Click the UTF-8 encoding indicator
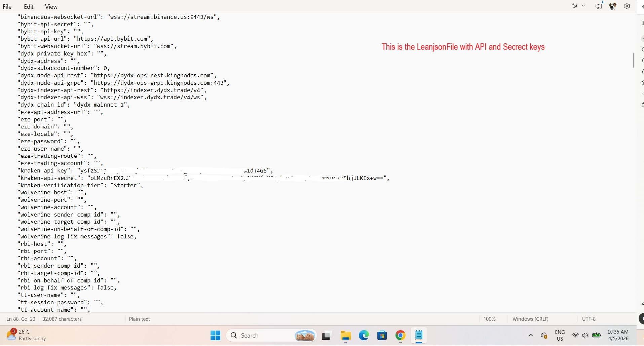 tap(589, 319)
